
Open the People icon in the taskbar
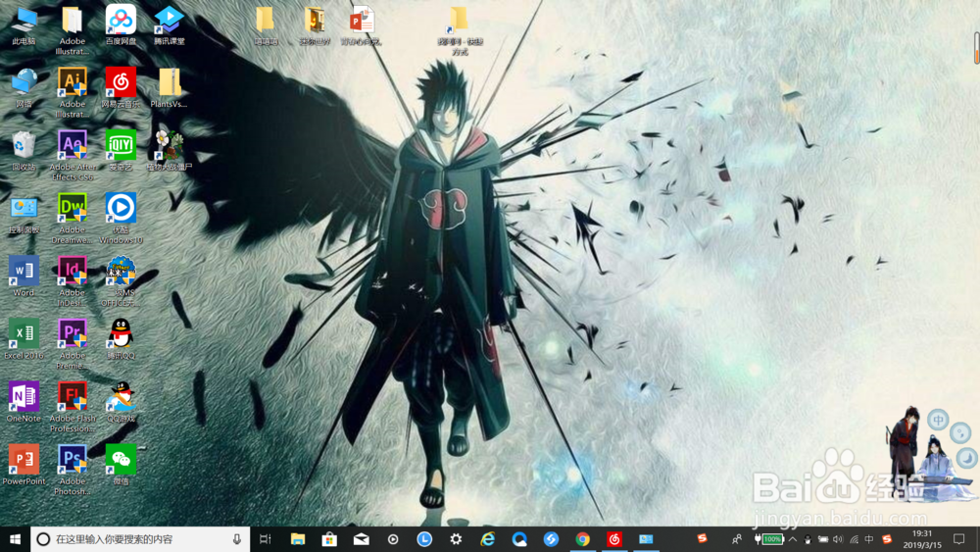pyautogui.click(x=737, y=539)
